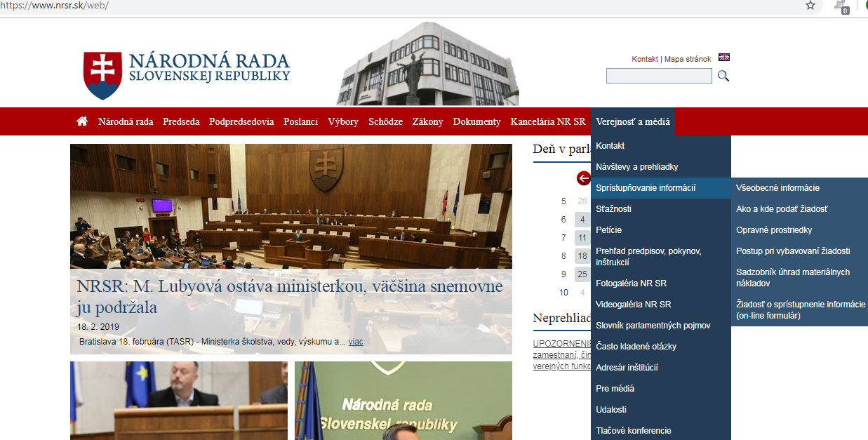Open the Mapa stránok link

(x=688, y=60)
